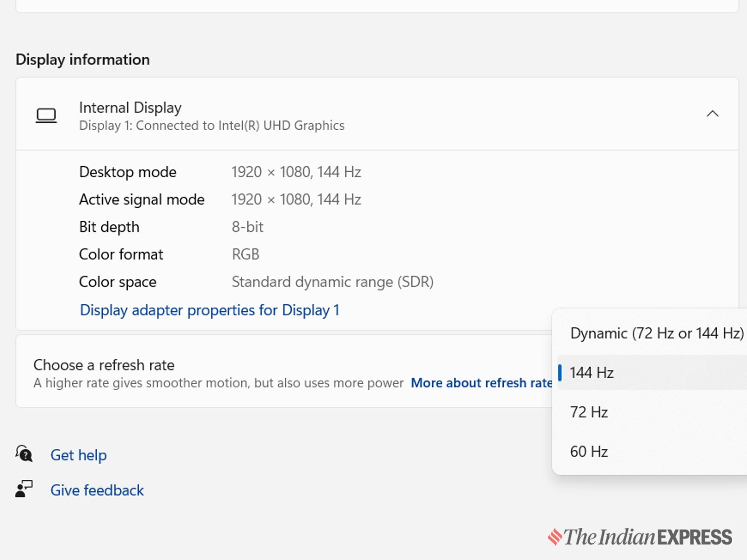The height and width of the screenshot is (560, 747).
Task: Click the 8-bit Bit depth value
Action: [x=247, y=227]
